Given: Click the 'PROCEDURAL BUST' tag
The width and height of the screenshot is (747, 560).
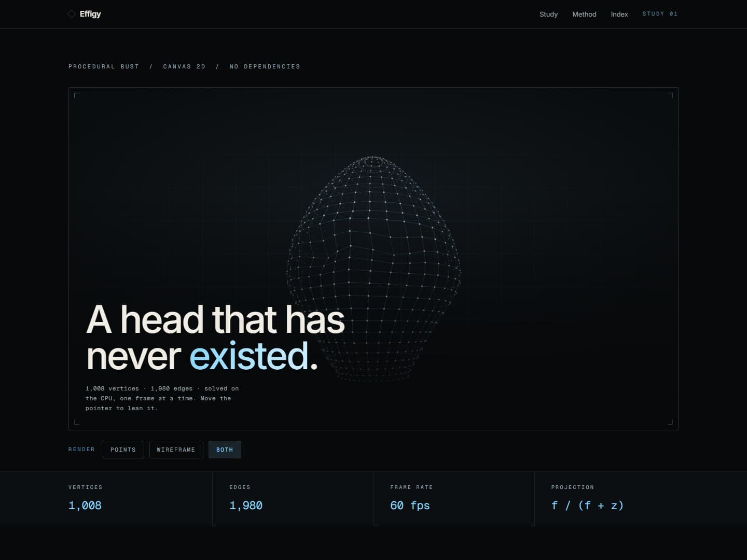Looking at the screenshot, I should click(x=104, y=66).
